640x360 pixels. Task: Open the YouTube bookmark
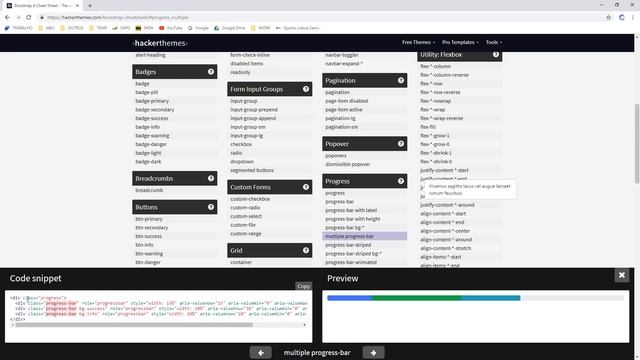[171, 28]
